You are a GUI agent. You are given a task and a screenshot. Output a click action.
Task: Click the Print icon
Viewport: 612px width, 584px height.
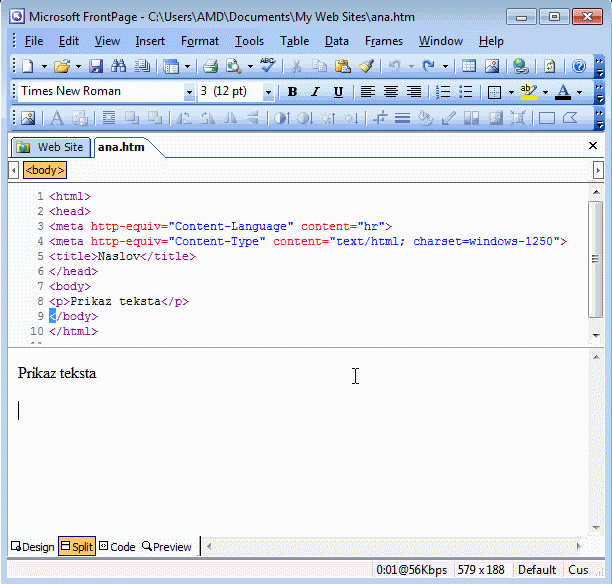pos(210,66)
